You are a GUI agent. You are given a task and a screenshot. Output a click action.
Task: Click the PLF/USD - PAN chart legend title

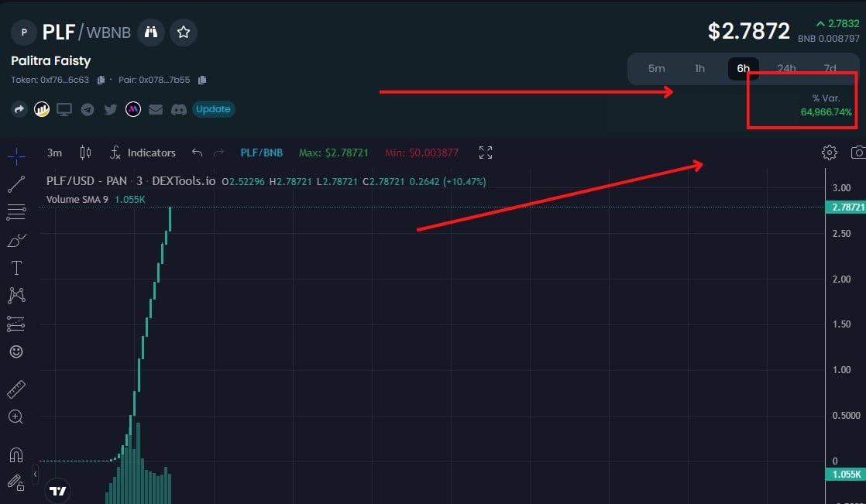[x=130, y=182]
